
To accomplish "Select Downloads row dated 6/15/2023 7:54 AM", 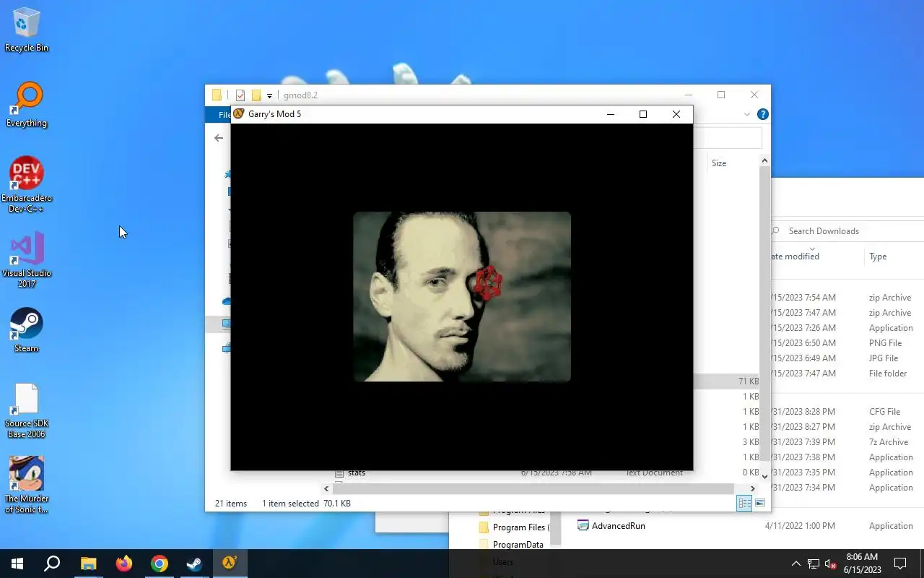I will [847, 298].
